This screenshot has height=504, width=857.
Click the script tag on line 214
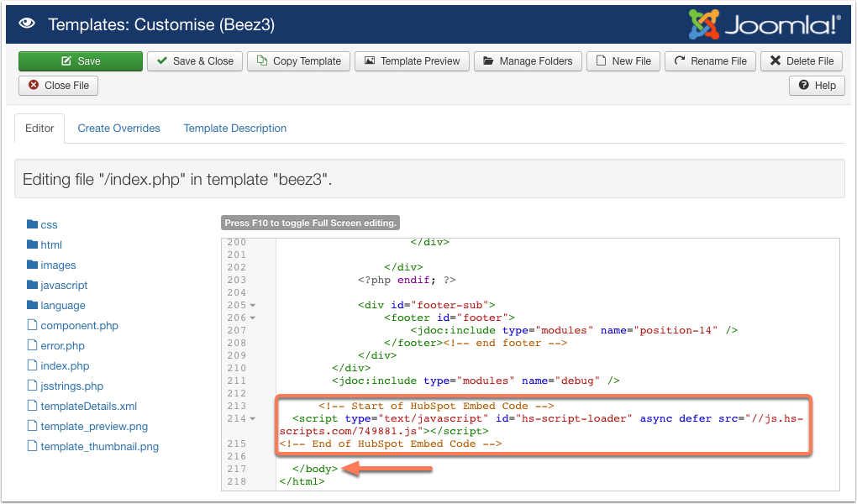(541, 425)
